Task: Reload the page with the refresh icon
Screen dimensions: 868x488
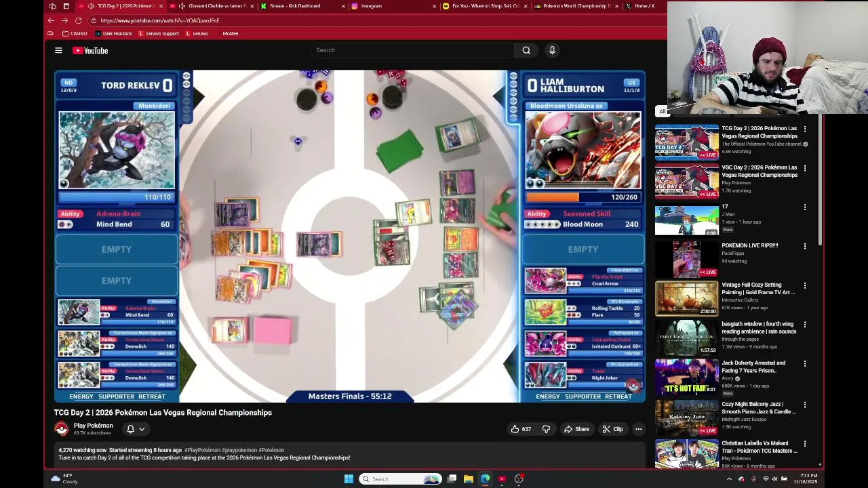Action: tap(78, 20)
